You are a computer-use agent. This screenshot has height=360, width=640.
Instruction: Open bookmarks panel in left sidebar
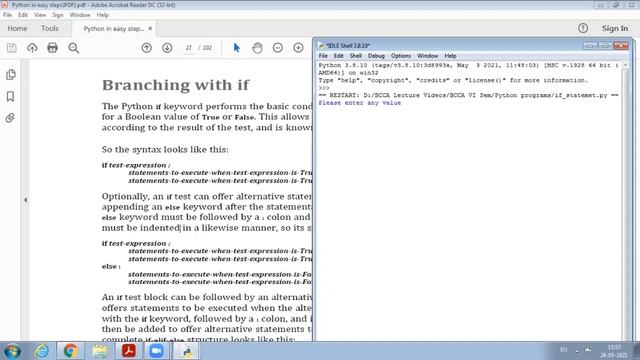tap(11, 96)
